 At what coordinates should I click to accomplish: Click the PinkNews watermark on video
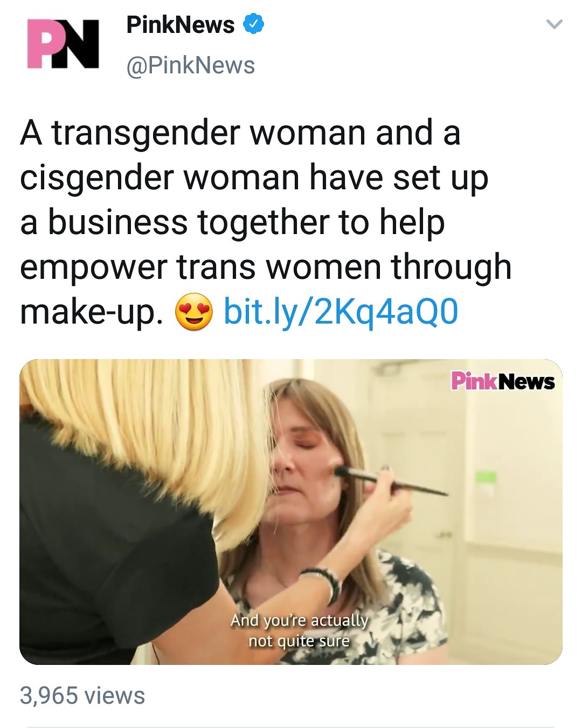point(502,381)
